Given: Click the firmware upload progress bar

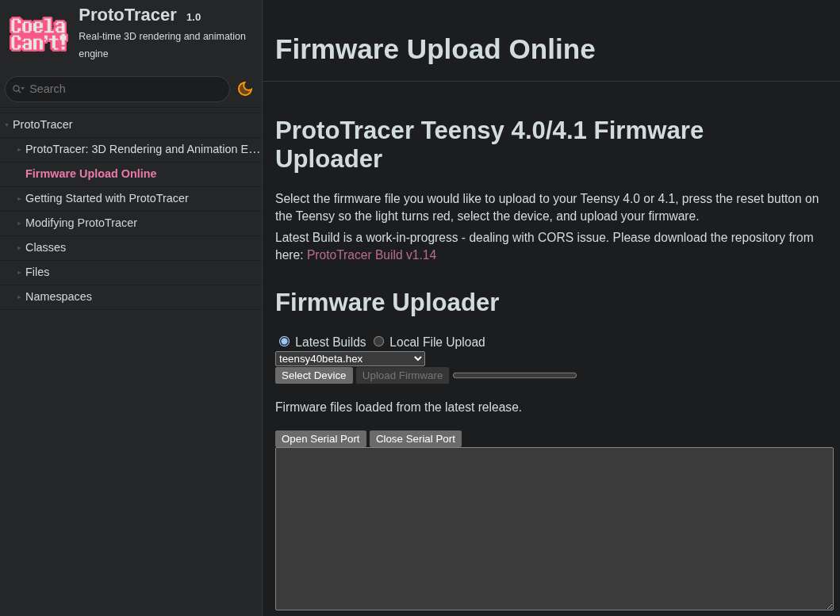Looking at the screenshot, I should point(515,376).
